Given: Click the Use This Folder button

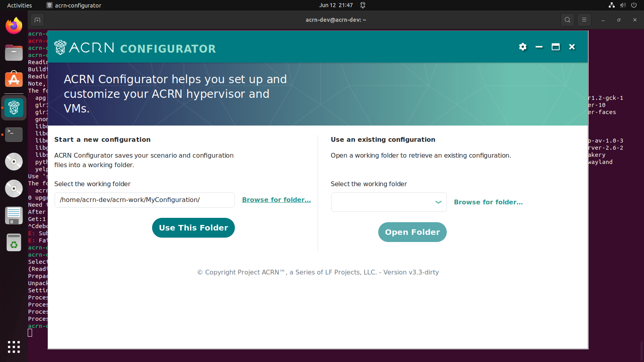Looking at the screenshot, I should (193, 227).
